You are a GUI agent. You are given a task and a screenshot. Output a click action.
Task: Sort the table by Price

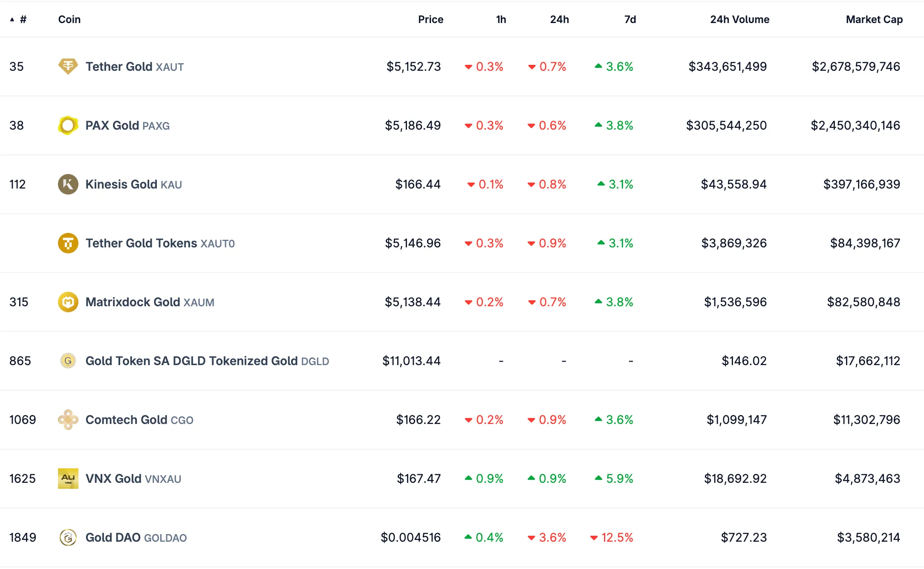point(430,19)
